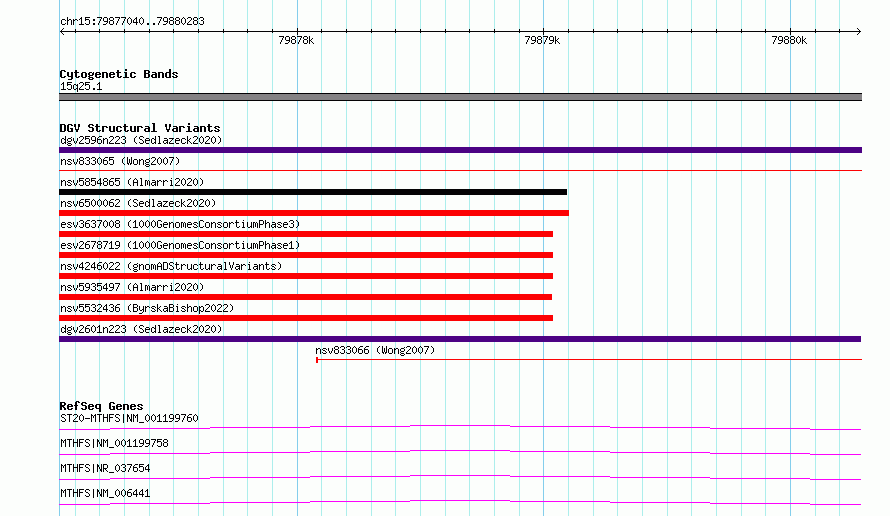Click the magenta ST20-MTHFS NM_001199760 transcript line

tap(460, 427)
